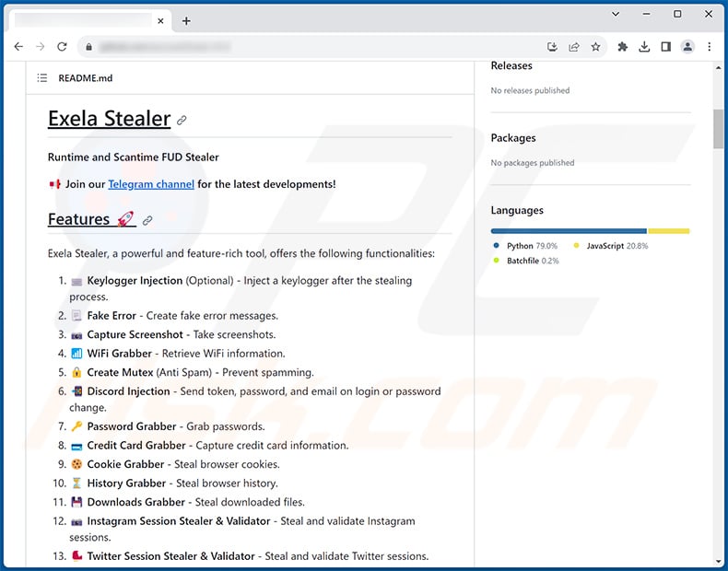Click the scrollbar down arrow
This screenshot has width=728, height=571.
click(x=718, y=562)
